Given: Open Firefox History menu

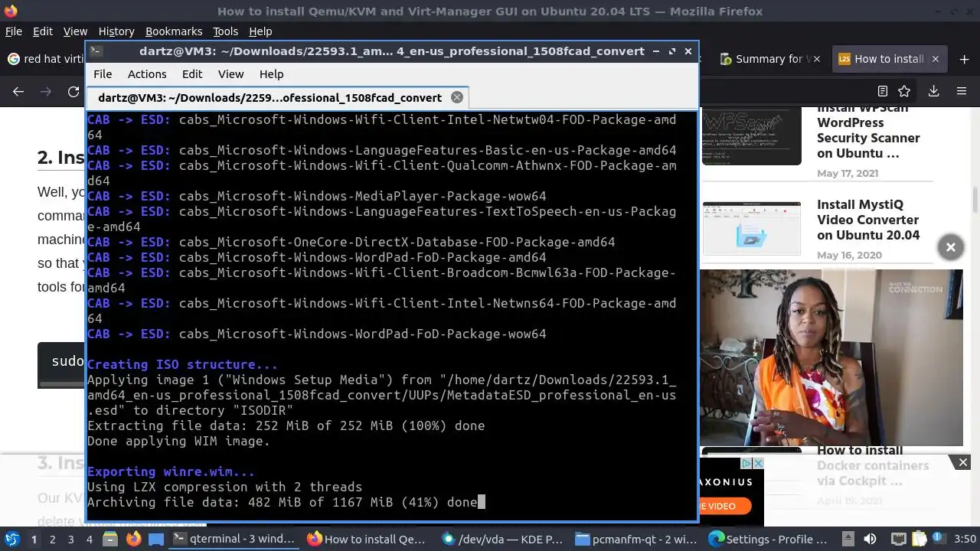Looking at the screenshot, I should [116, 31].
